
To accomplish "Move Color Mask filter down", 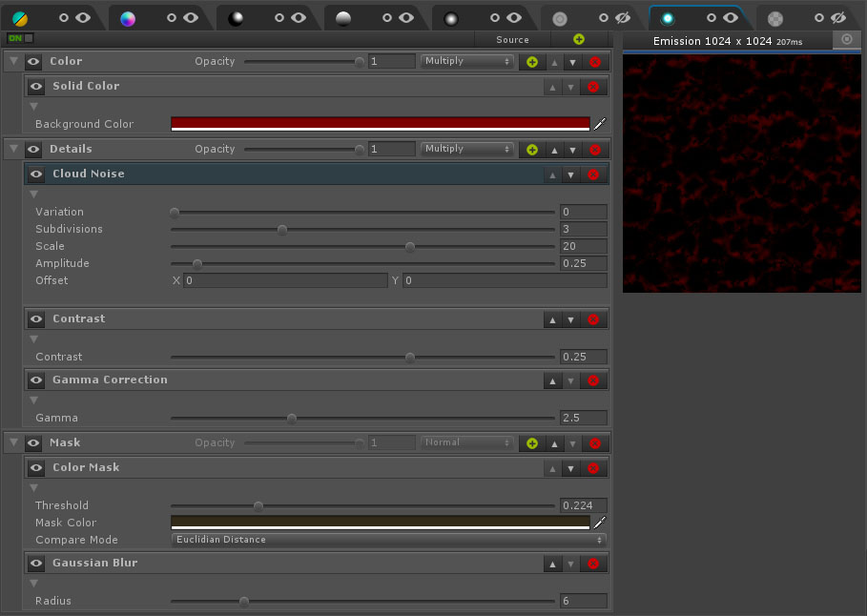I will point(570,468).
